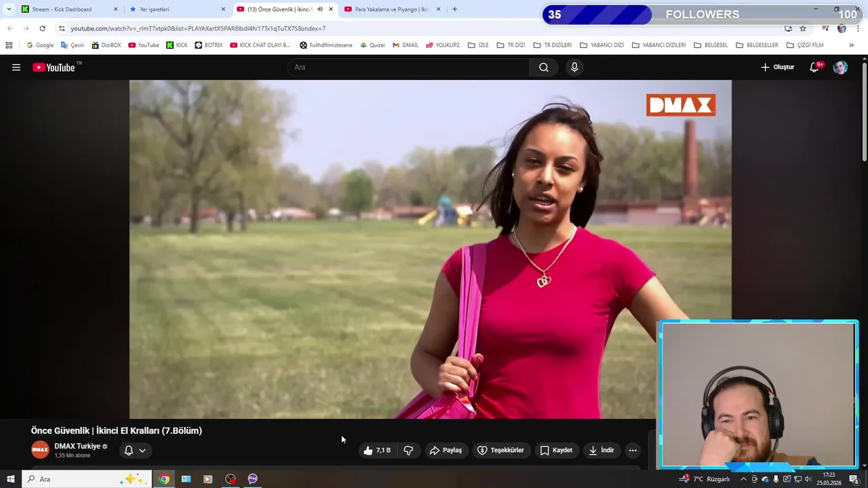Switch to Para Yakalama ve Piyango tab
868x488 pixels.
tap(392, 9)
